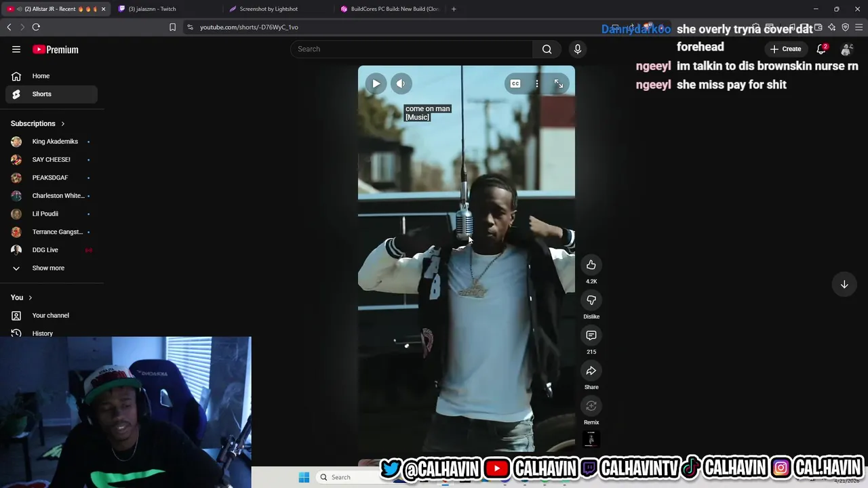Open the 215 comments panel
The image size is (868, 488).
[591, 335]
